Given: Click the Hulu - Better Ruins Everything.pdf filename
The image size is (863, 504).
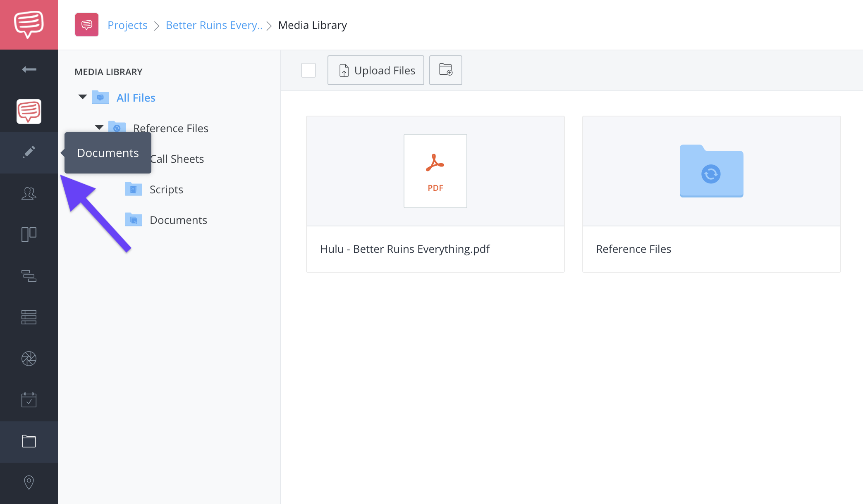Looking at the screenshot, I should pos(405,249).
